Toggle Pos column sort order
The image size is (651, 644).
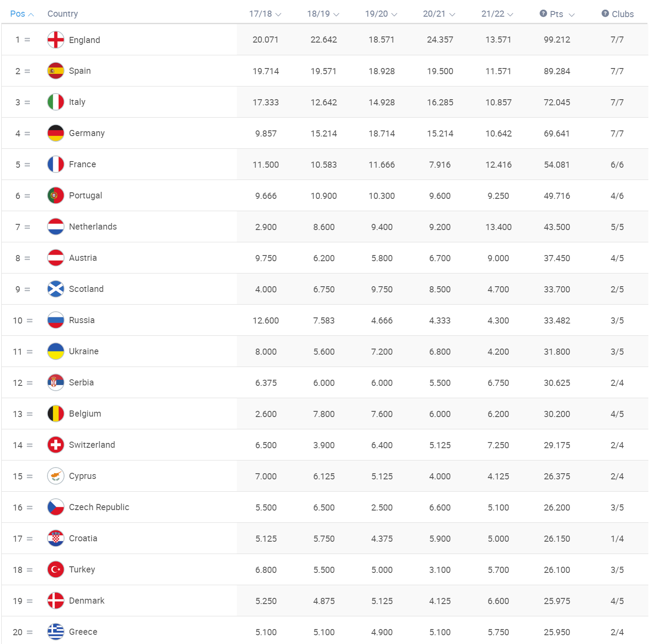pyautogui.click(x=22, y=14)
